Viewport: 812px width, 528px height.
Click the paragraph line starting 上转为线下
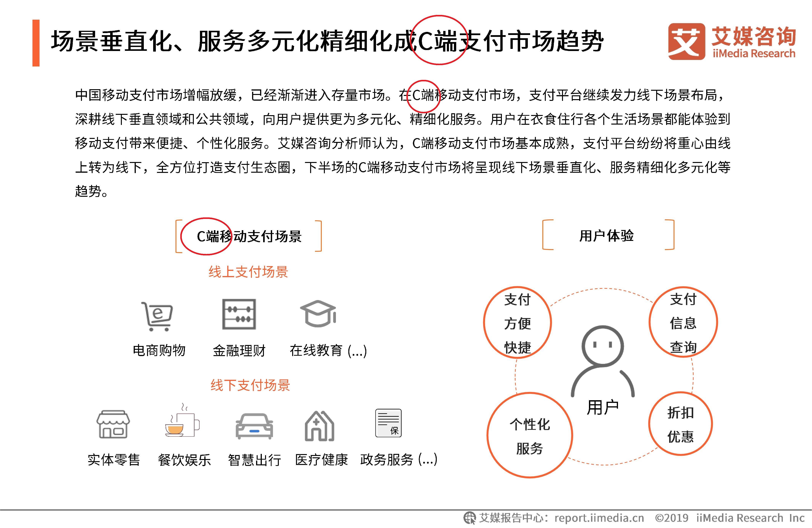click(x=403, y=167)
